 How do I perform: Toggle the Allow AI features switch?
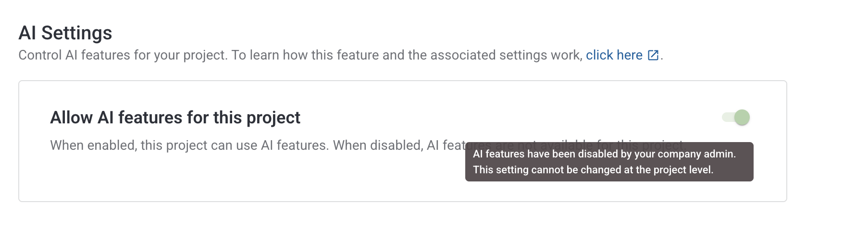tap(736, 117)
